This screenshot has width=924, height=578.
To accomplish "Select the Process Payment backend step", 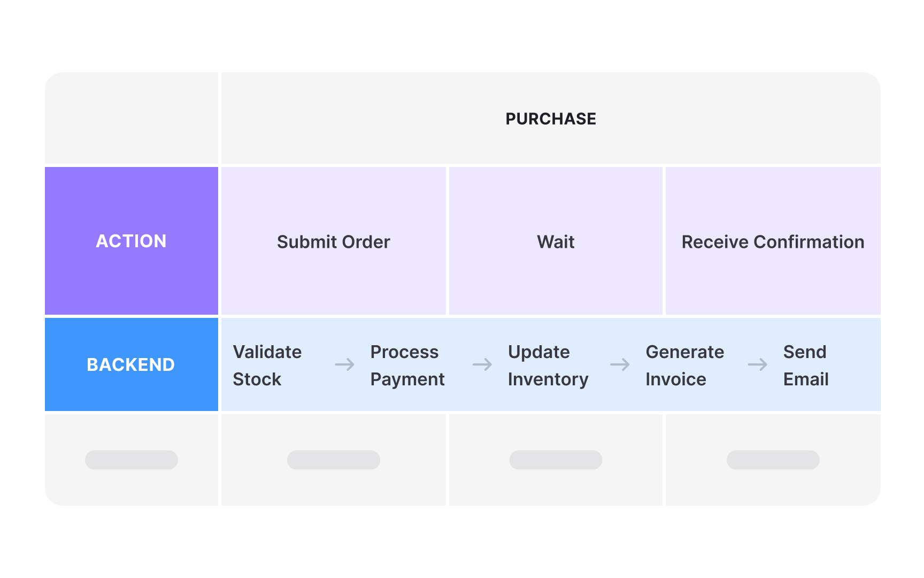I will [x=407, y=366].
